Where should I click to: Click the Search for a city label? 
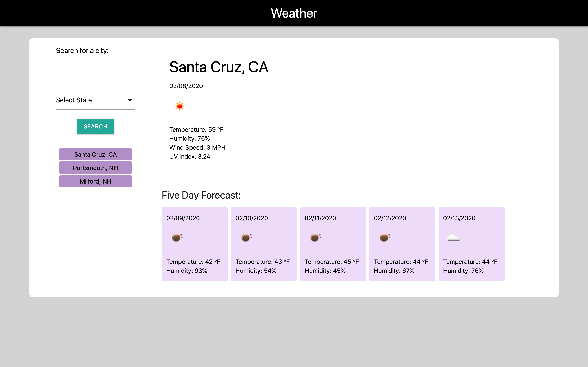click(x=82, y=51)
